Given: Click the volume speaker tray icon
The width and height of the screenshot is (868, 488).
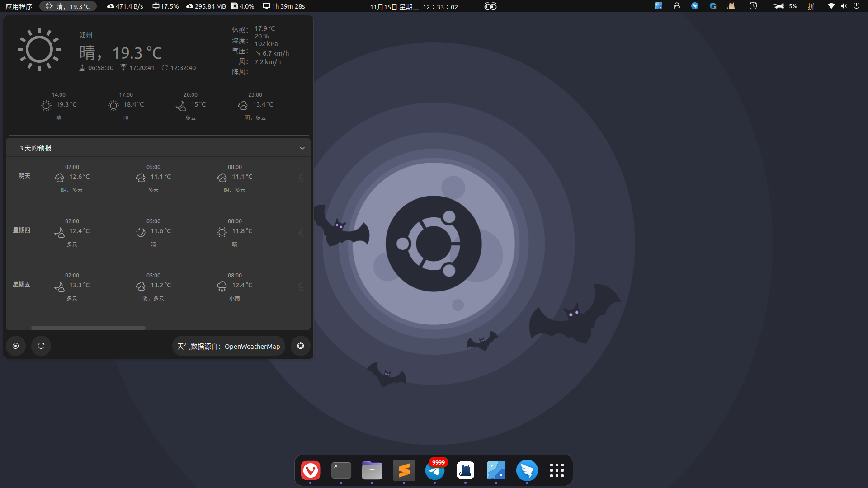Looking at the screenshot, I should (844, 6).
